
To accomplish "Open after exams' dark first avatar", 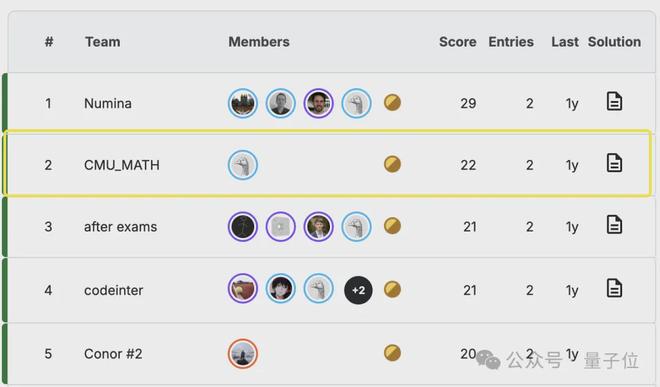I will click(243, 227).
